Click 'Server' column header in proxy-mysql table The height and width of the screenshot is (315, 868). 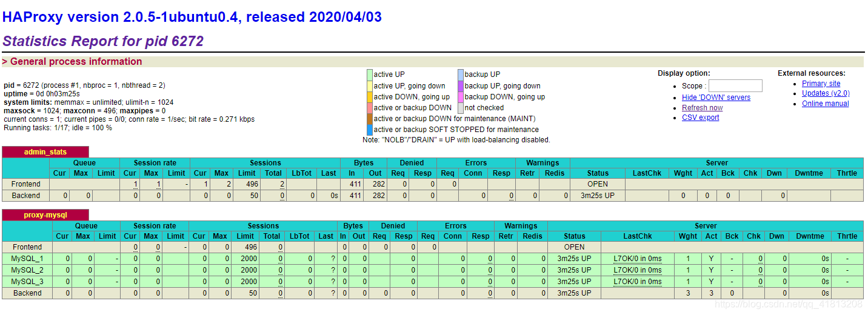(x=706, y=226)
